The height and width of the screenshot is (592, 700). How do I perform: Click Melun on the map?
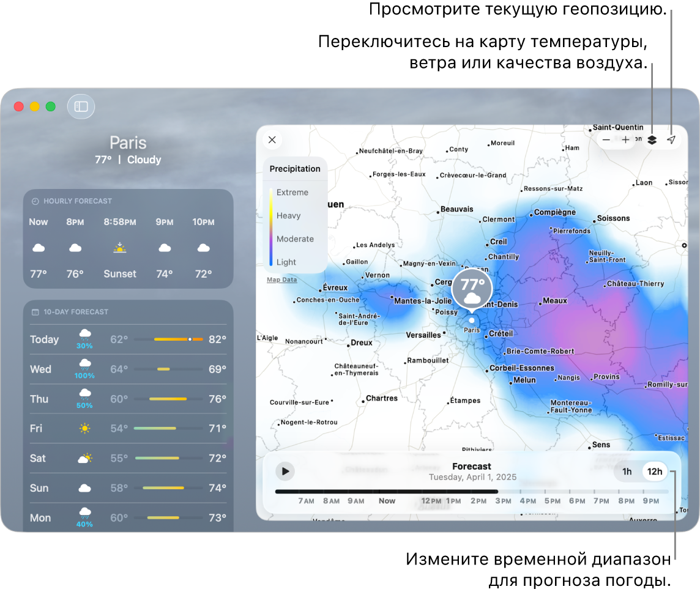tap(524, 380)
